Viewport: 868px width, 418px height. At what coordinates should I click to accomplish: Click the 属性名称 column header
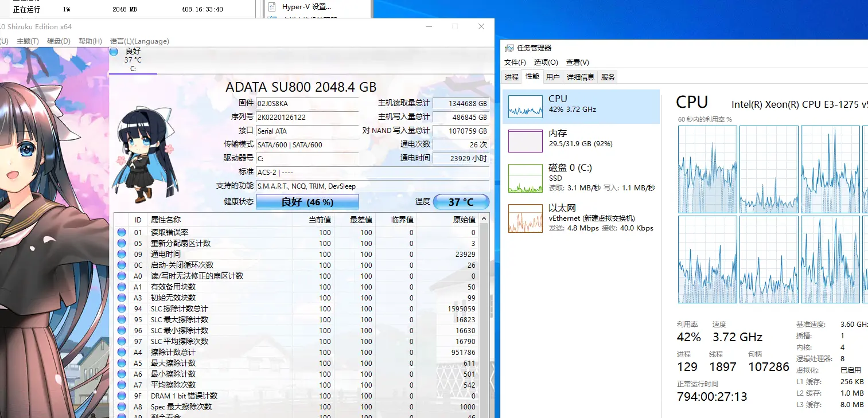[219, 220]
